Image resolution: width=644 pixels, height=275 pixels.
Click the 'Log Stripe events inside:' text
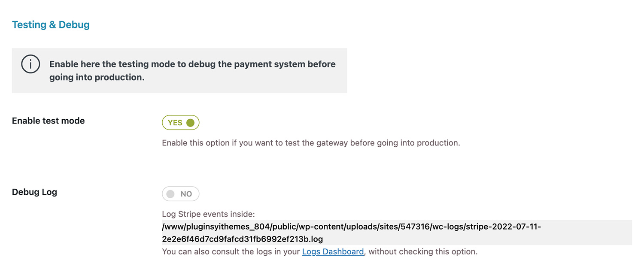click(208, 214)
